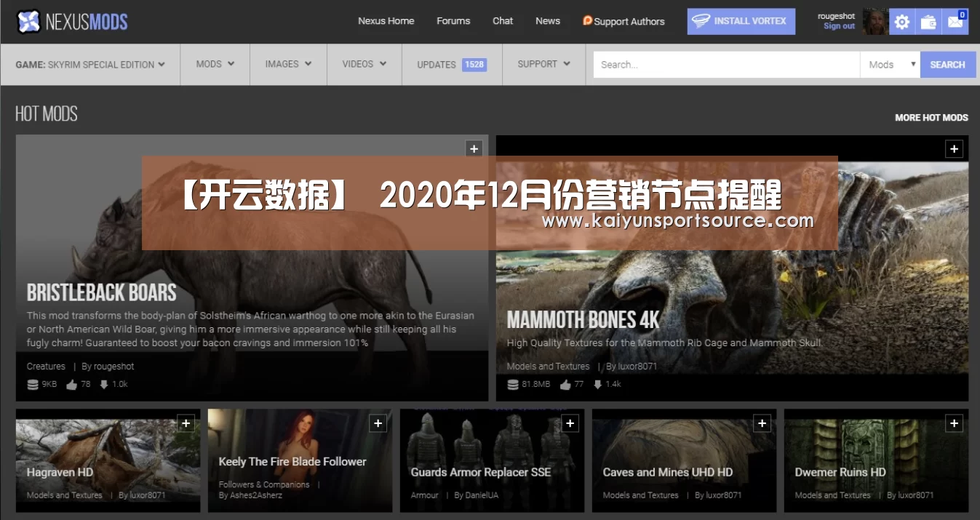This screenshot has width=980, height=520.
Task: Click plus icon on Hagraven HD card
Action: (186, 423)
